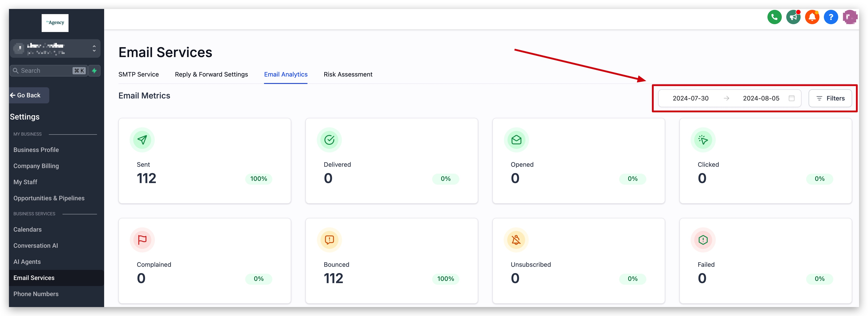Screen dimensions: 868x316
Task: Open the Filters button
Action: (x=830, y=98)
